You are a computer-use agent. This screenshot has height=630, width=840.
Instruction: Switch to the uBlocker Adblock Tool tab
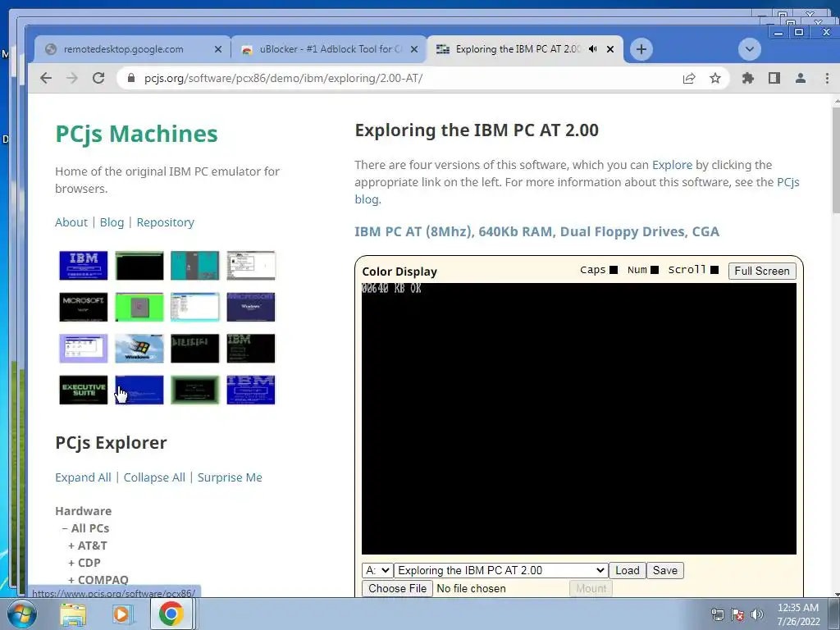point(330,49)
